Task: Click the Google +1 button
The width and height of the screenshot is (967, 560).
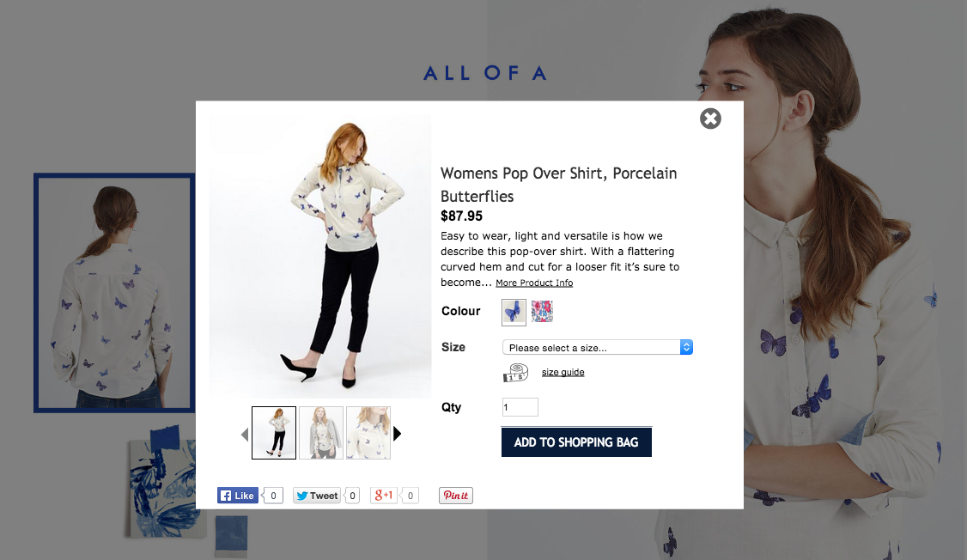Action: pyautogui.click(x=383, y=496)
